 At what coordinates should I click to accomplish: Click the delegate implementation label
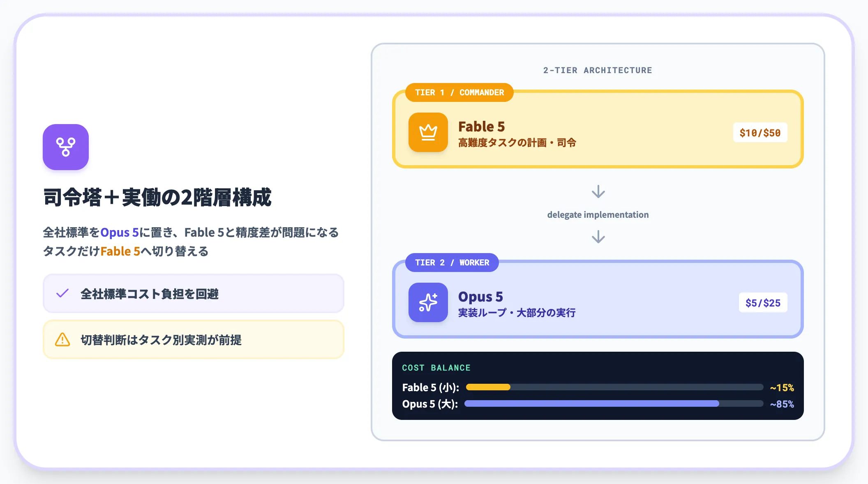598,214
